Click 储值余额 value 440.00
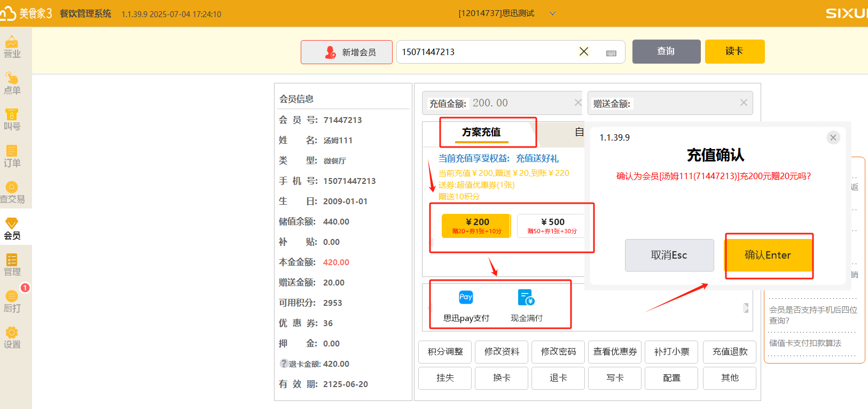The width and height of the screenshot is (868, 409). point(336,221)
